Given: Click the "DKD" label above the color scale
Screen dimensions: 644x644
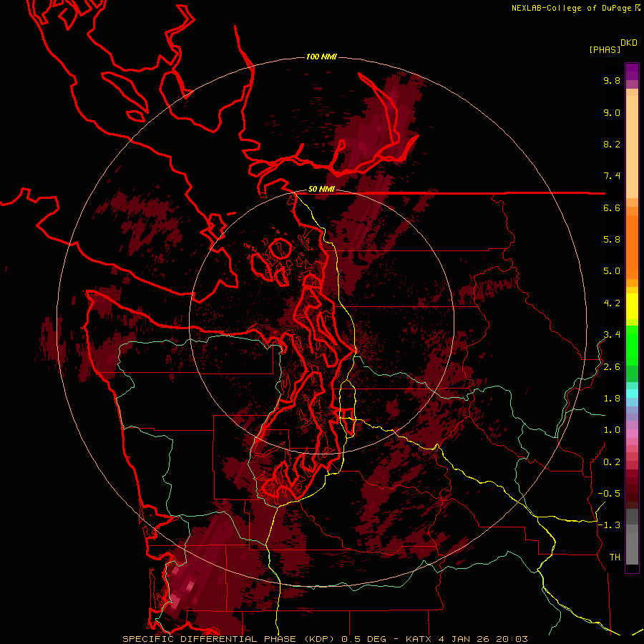Looking at the screenshot, I should tap(629, 43).
